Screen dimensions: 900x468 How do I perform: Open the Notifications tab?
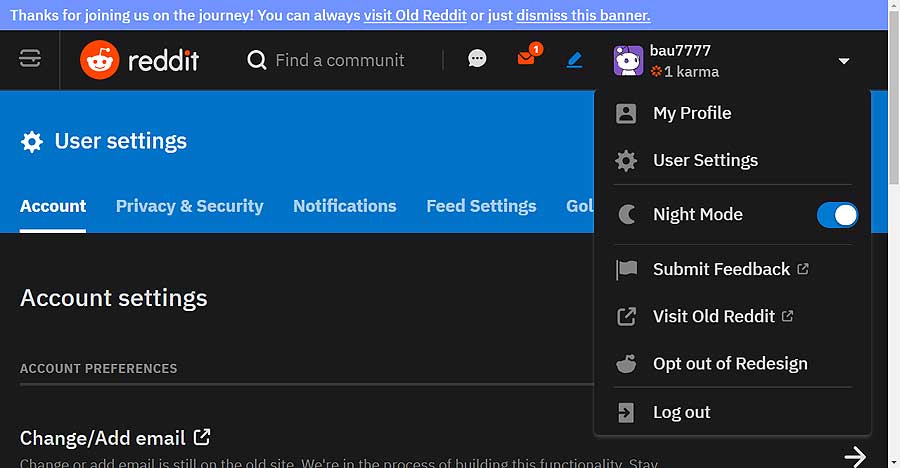coord(345,206)
